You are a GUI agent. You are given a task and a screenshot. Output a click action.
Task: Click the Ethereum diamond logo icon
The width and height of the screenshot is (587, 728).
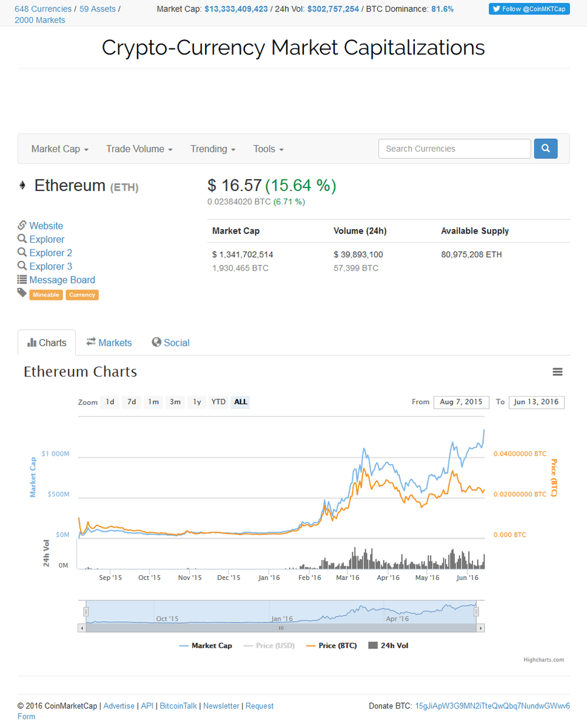[x=22, y=186]
